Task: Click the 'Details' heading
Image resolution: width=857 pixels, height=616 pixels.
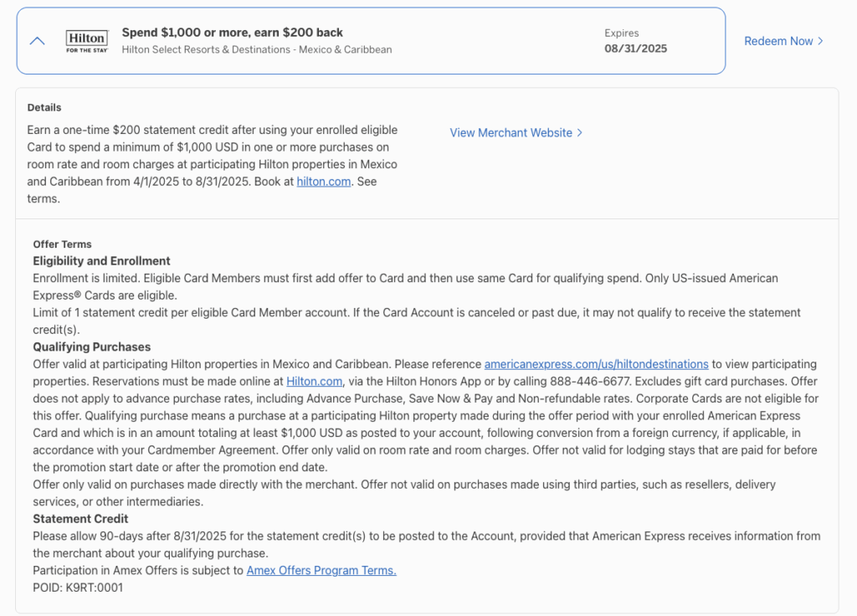Action: [44, 108]
